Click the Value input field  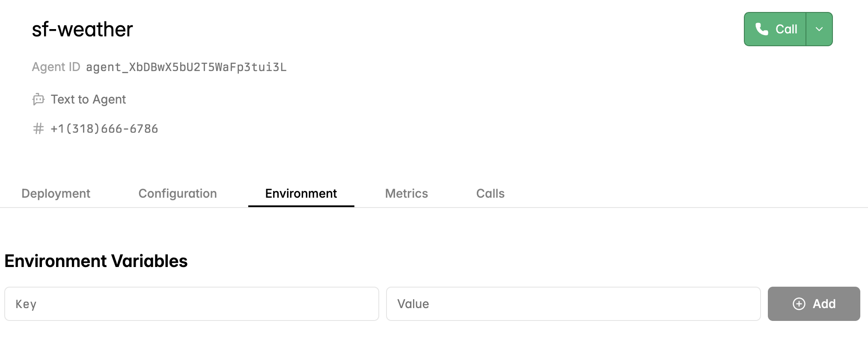click(574, 304)
